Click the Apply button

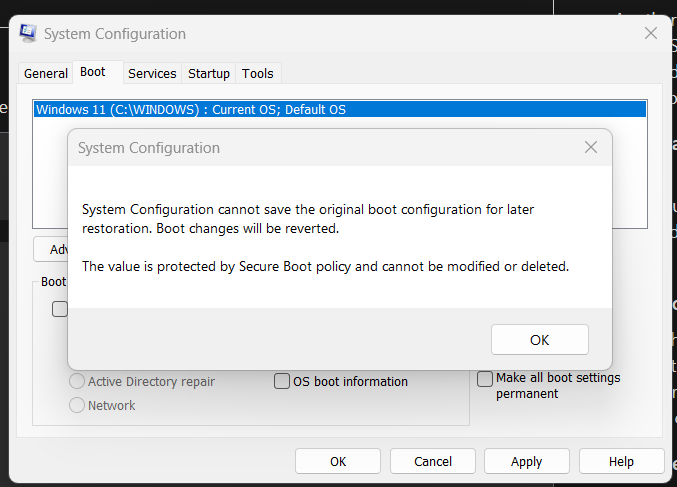point(527,461)
